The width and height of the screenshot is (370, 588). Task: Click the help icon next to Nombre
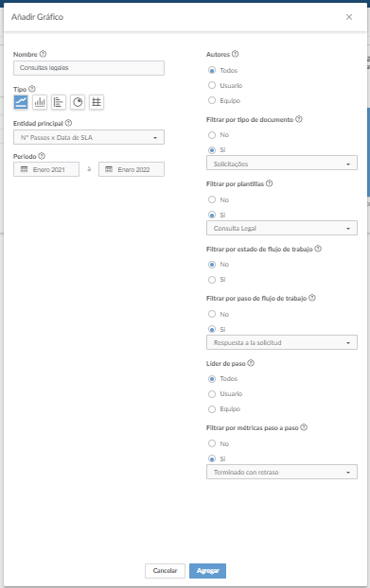44,54
